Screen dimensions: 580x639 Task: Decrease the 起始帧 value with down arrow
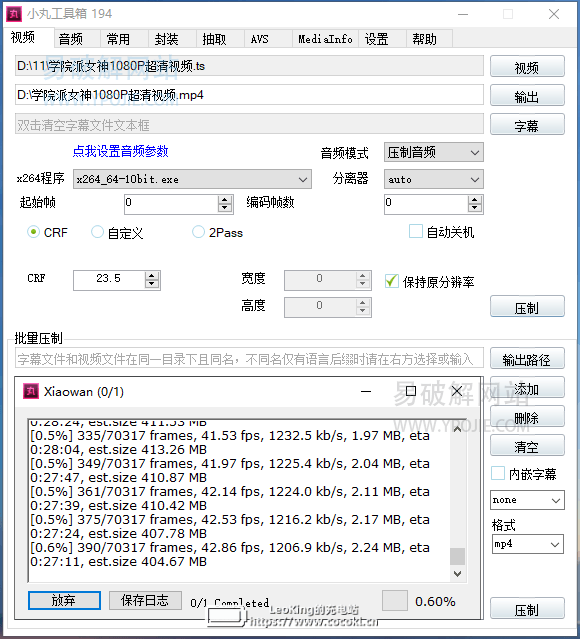[224, 207]
